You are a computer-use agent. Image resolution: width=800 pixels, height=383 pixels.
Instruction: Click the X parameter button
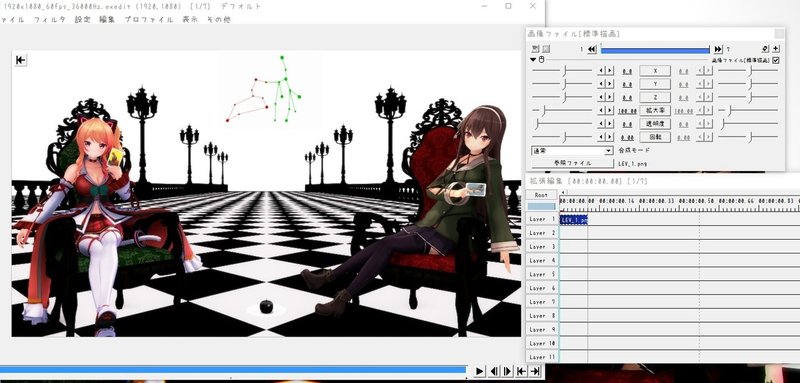[655, 70]
